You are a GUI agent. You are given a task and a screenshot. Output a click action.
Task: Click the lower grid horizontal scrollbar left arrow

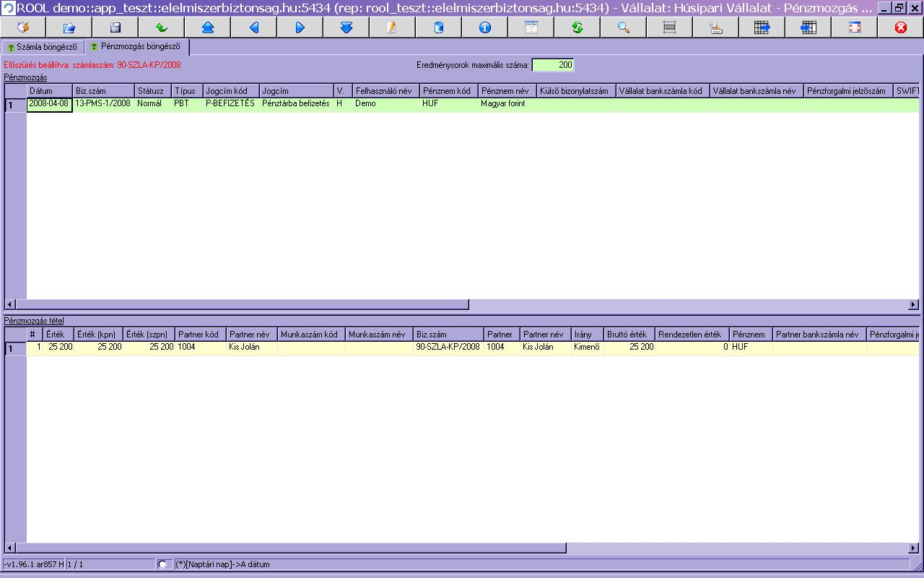click(x=10, y=548)
